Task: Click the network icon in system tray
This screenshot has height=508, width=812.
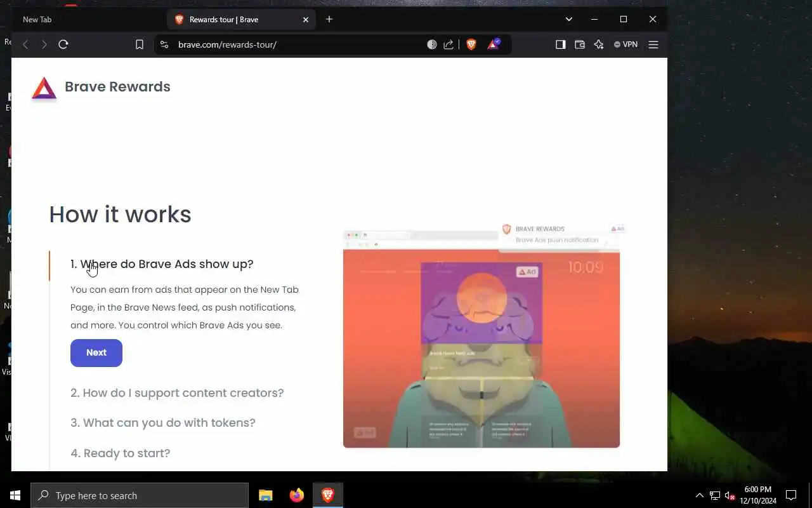Action: coord(715,495)
